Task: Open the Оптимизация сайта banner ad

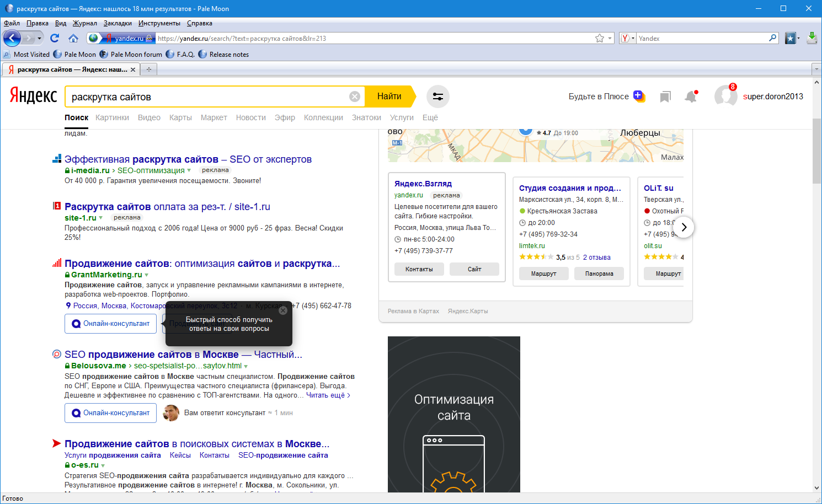Action: click(x=454, y=414)
